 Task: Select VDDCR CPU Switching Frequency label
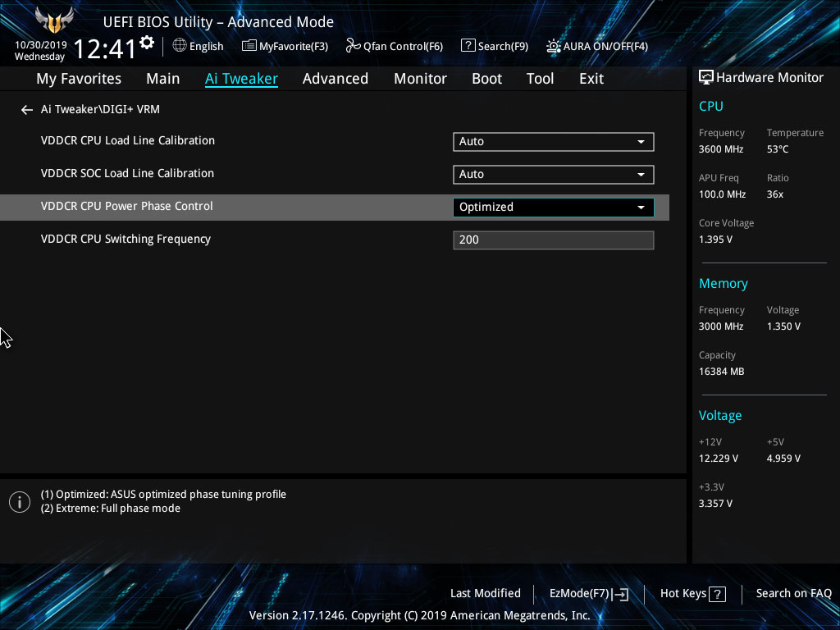(126, 239)
